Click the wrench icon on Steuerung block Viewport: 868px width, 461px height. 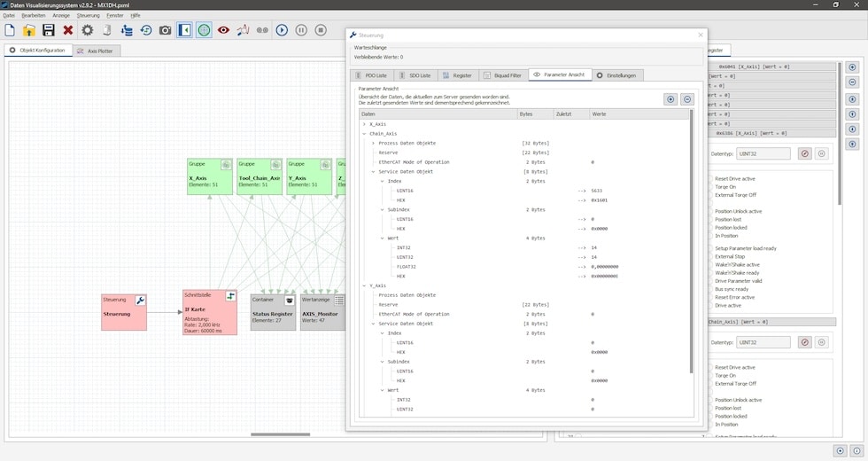(x=140, y=301)
